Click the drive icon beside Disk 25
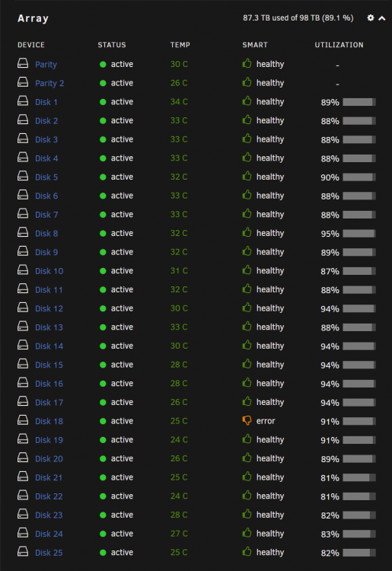 (23, 552)
